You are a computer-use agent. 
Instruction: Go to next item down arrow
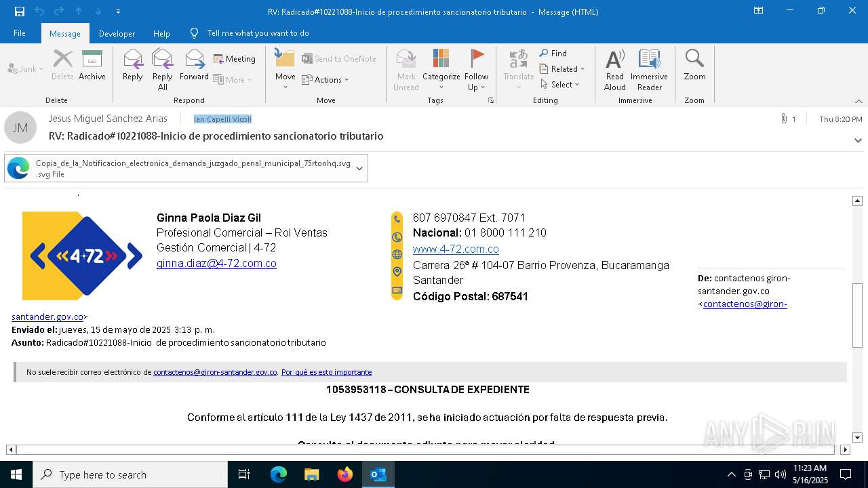pyautogui.click(x=98, y=12)
